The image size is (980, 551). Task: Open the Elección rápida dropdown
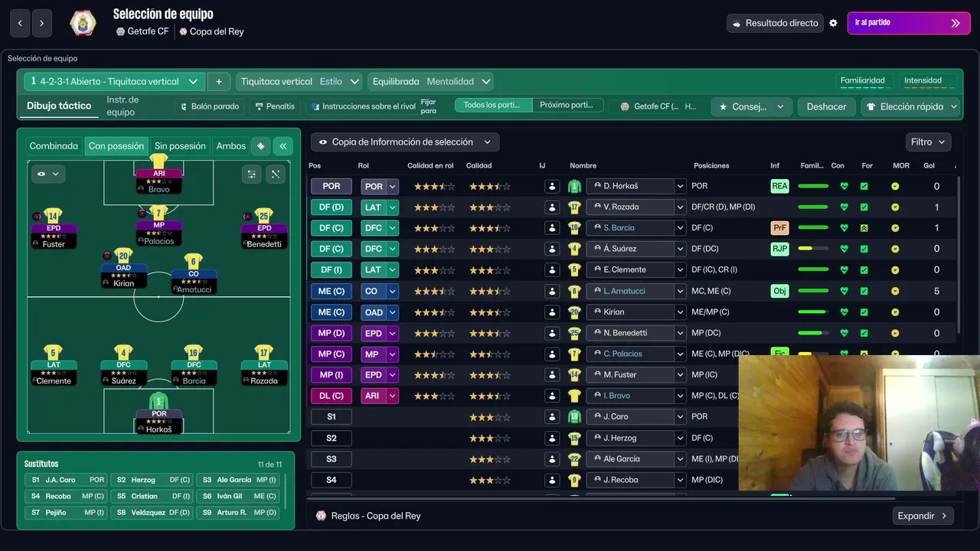911,107
